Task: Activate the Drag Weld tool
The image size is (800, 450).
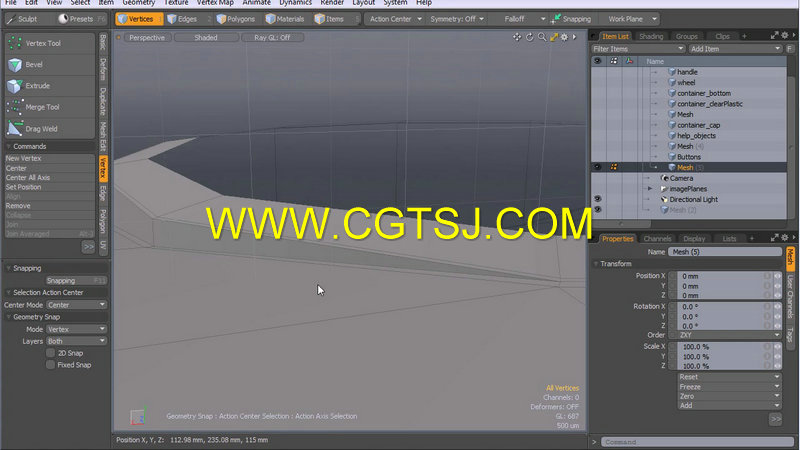Action: click(x=50, y=129)
